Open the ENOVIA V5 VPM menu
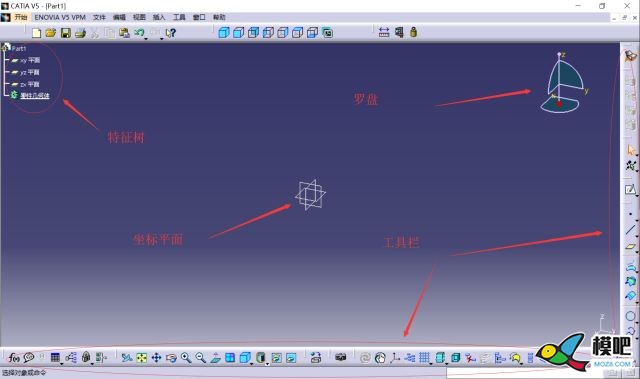 pos(60,17)
